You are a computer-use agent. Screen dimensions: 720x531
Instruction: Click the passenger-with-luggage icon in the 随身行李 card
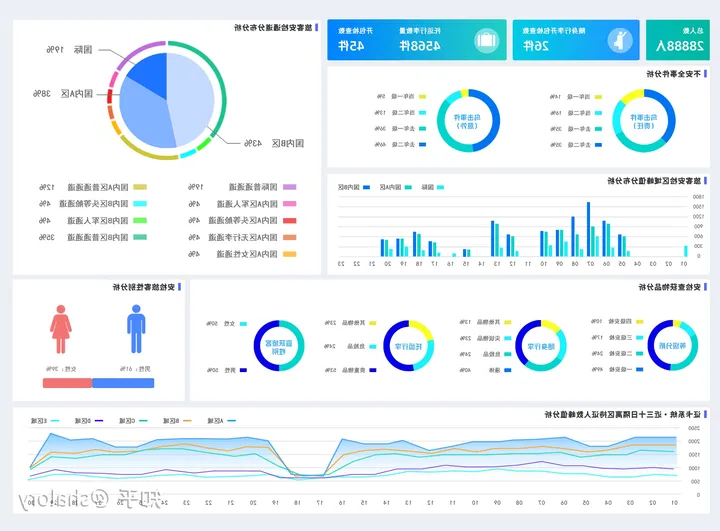[x=621, y=41]
